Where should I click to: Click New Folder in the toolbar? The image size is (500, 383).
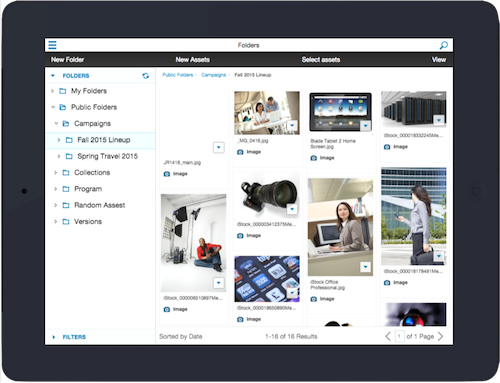67,60
